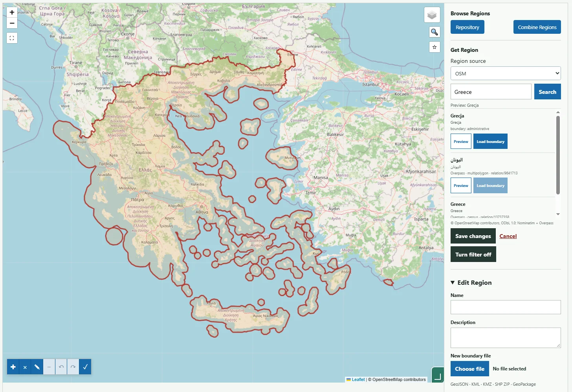Zoom in on the map
This screenshot has height=392, width=572.
point(12,13)
